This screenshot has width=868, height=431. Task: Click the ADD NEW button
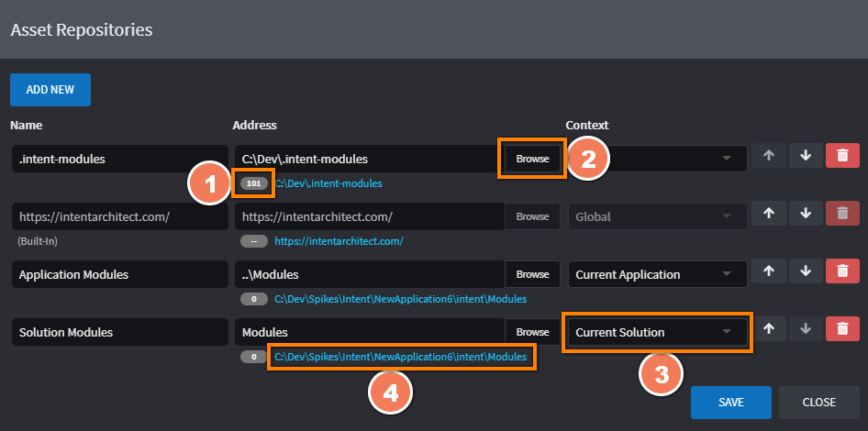(x=50, y=90)
